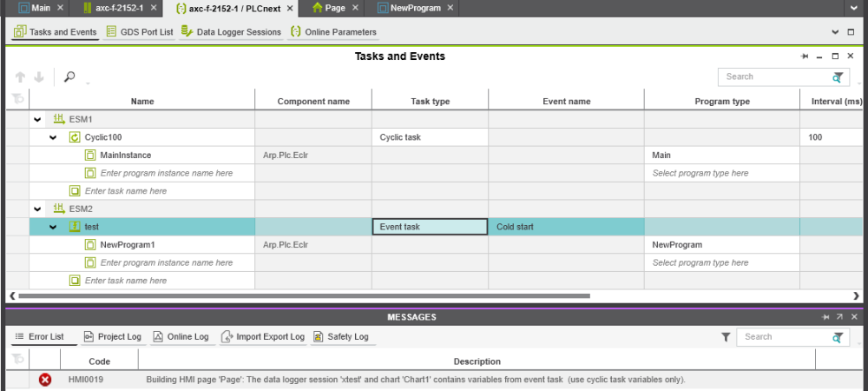Open the Safety Log view
Screen dimensions: 868x391
click(x=340, y=337)
